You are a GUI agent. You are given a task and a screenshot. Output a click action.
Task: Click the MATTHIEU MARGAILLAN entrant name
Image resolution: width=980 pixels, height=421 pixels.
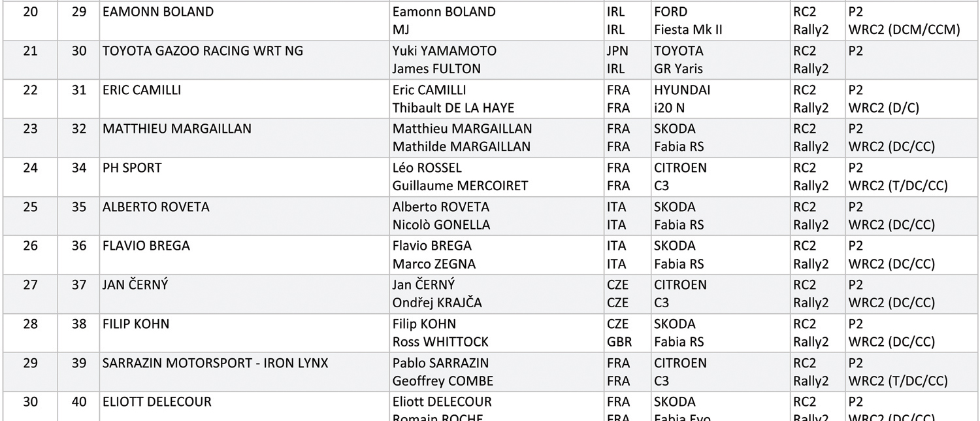177,129
